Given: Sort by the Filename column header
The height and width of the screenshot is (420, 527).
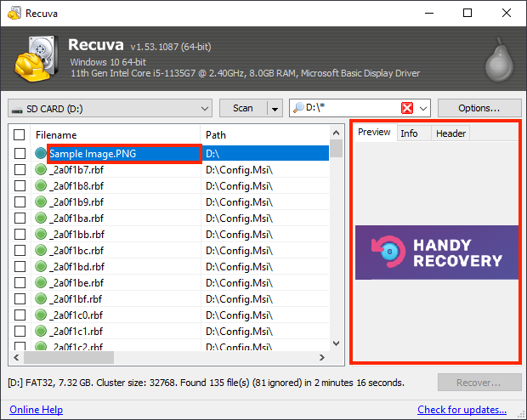Looking at the screenshot, I should point(116,135).
